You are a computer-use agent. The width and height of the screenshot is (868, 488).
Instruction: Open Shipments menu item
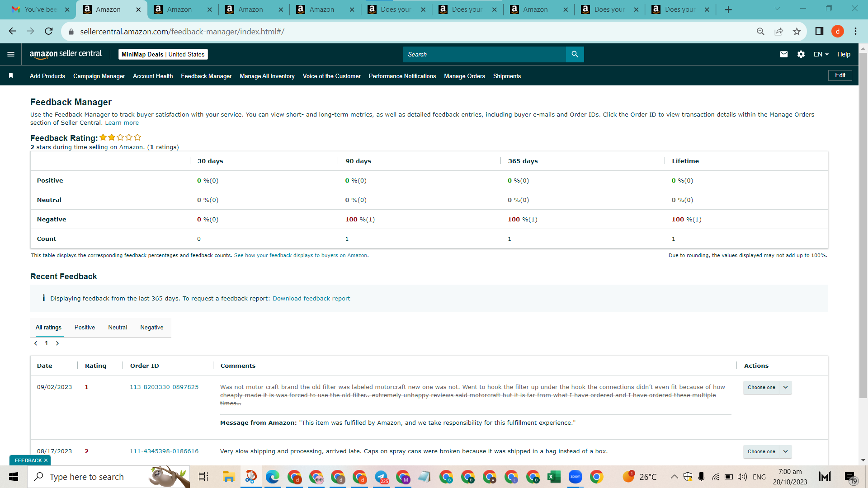[x=507, y=76]
